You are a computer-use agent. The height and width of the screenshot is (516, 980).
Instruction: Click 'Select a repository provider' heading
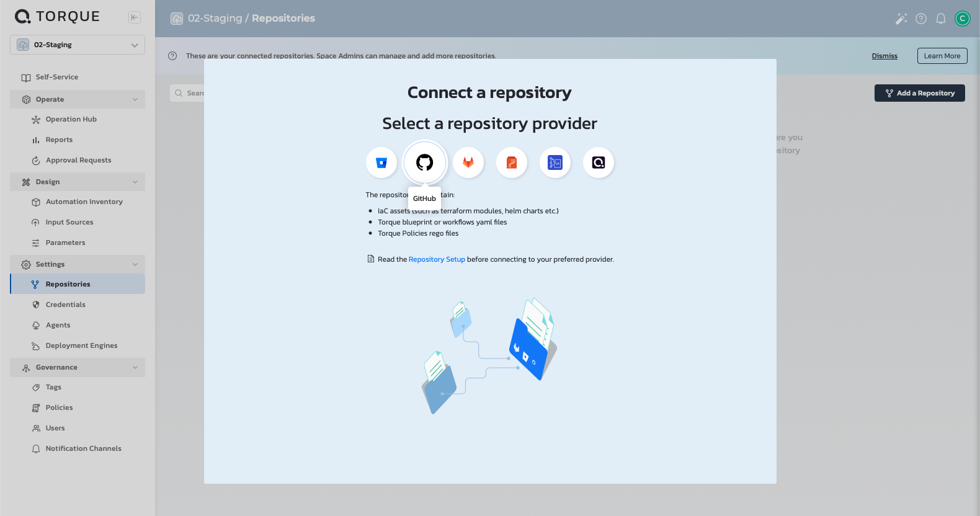(x=490, y=123)
